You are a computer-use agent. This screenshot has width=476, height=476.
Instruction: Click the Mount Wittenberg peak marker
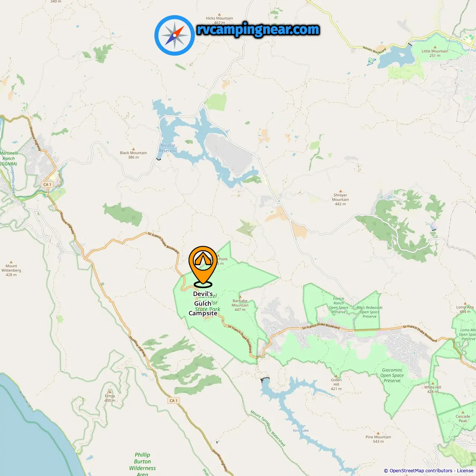click(x=11, y=262)
